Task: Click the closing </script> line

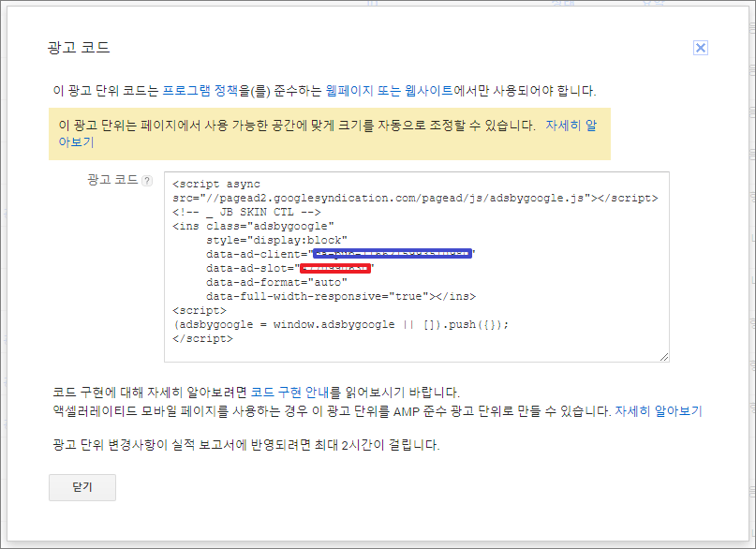Action: pos(202,338)
